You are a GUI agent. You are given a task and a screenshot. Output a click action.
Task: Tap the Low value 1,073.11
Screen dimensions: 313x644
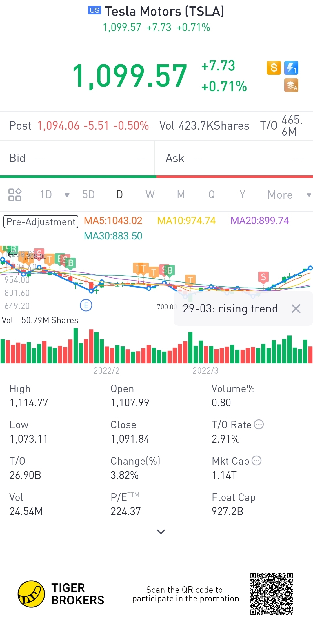pos(28,439)
